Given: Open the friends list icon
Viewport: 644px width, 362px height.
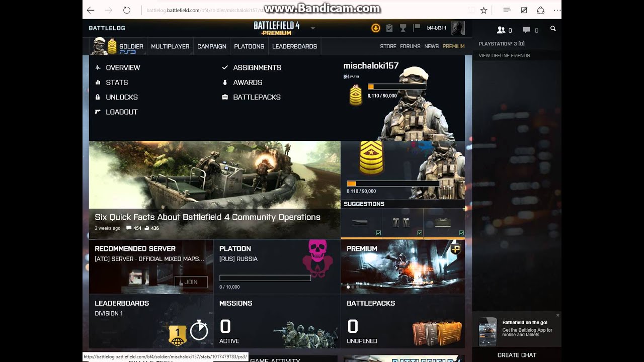Looking at the screenshot, I should point(501,30).
